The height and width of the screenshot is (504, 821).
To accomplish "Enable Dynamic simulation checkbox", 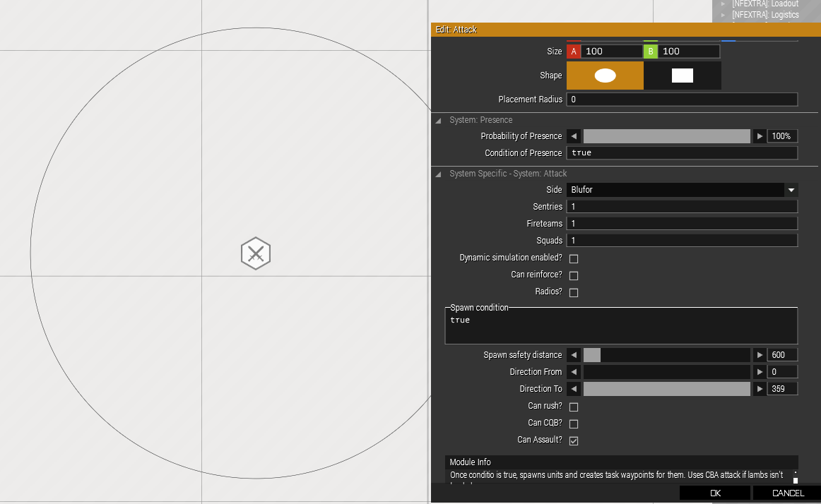I will pos(574,258).
